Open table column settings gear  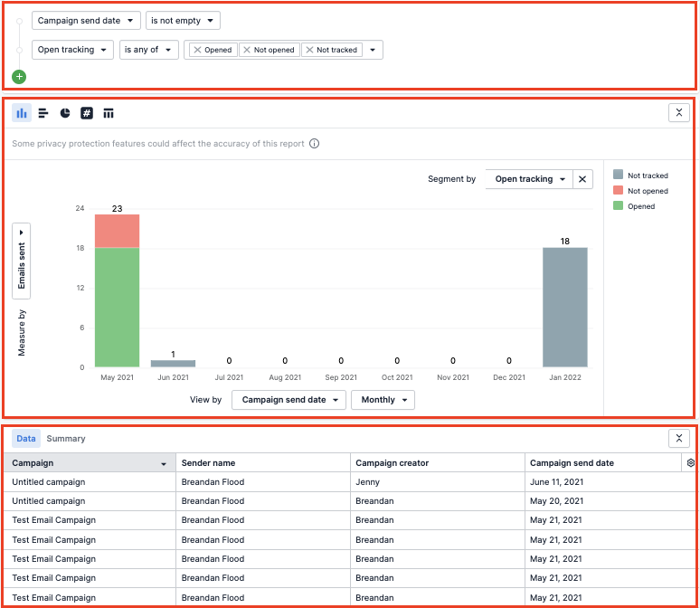691,462
